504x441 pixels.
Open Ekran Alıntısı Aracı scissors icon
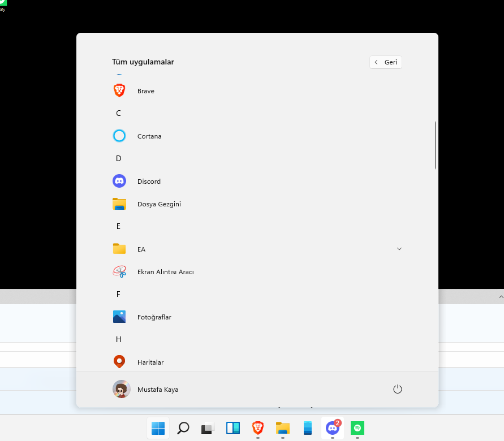[x=119, y=272]
